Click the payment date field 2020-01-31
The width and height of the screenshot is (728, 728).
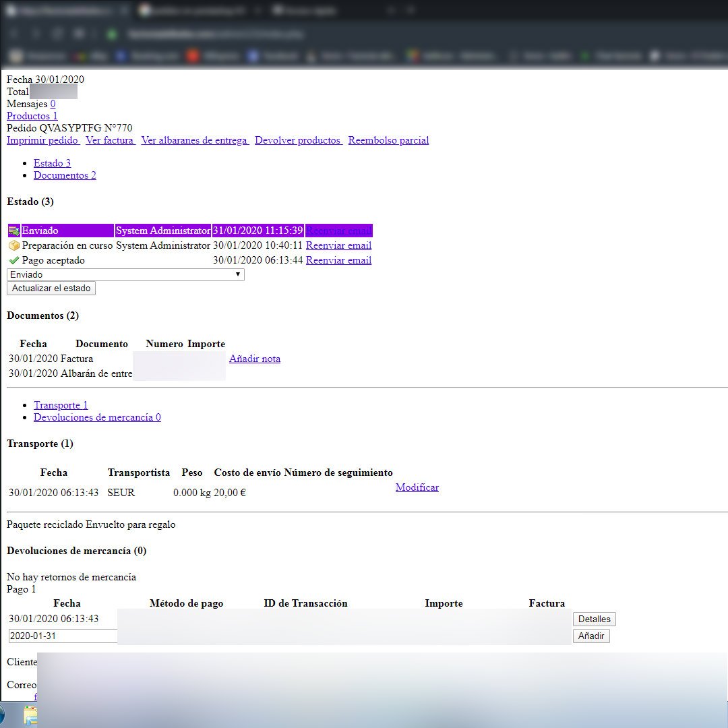point(63,636)
